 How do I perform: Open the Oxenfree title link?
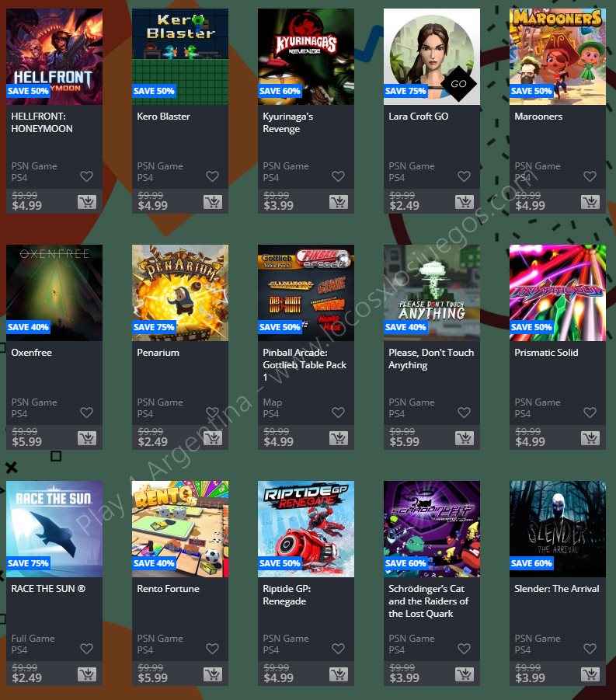pyautogui.click(x=32, y=353)
